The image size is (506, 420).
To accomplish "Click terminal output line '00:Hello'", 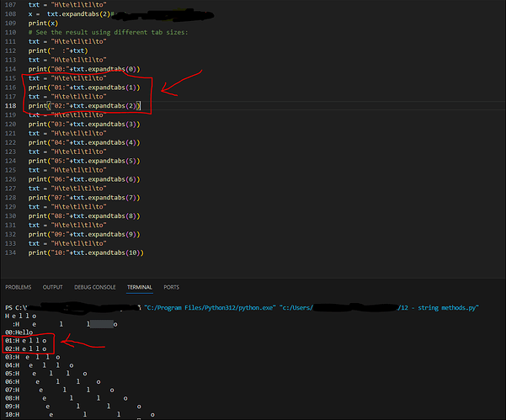I will pyautogui.click(x=19, y=332).
